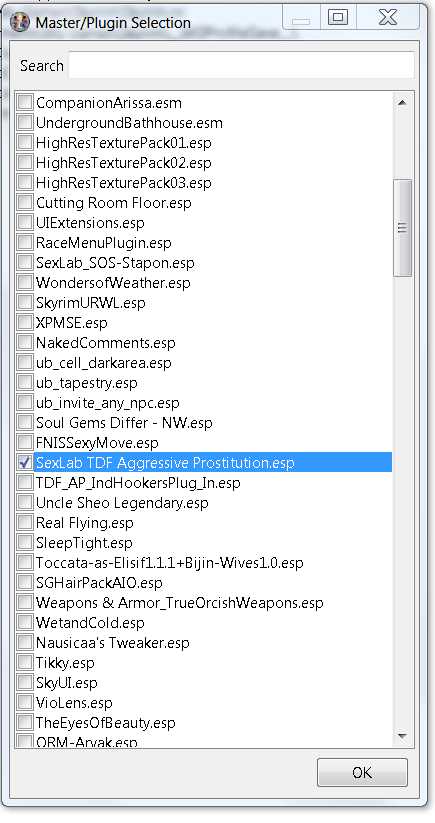Enable the XPMSE.esp plugin checkbox
Screen dimensions: 435x823
point(25,322)
